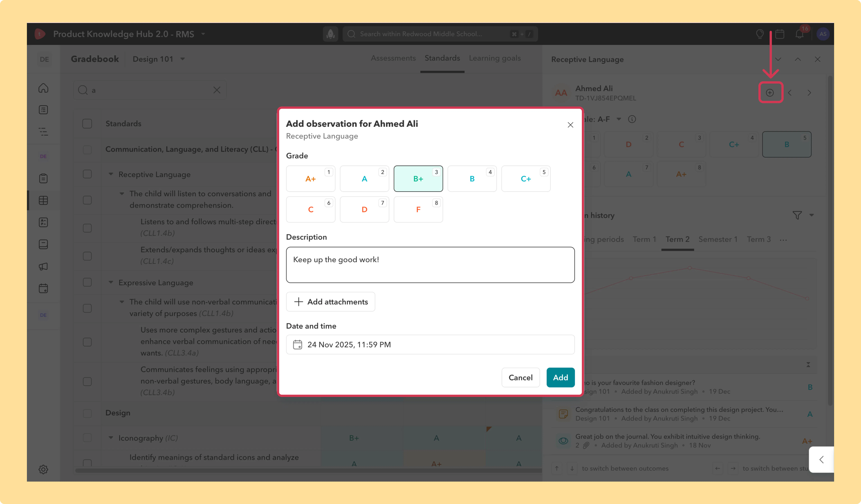Open the Date and time field
This screenshot has height=504, width=861.
[x=430, y=344]
